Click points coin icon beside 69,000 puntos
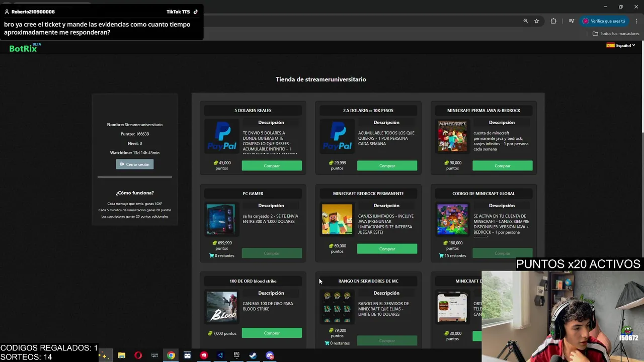 point(331,246)
